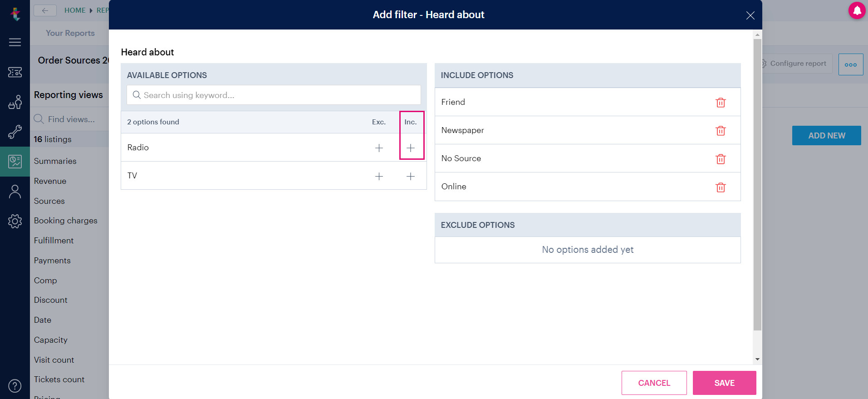The image size is (868, 399).
Task: Remove Newspaper with the trash icon
Action: [721, 131]
